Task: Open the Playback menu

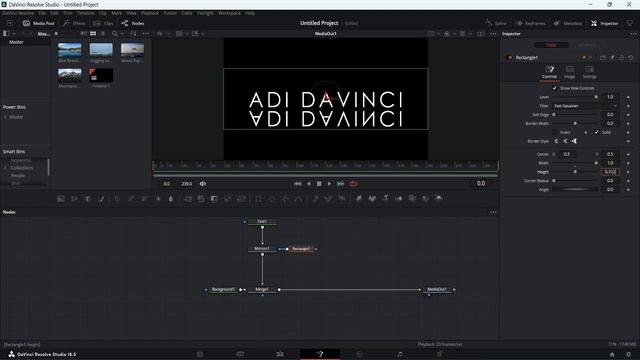Action: click(150, 13)
